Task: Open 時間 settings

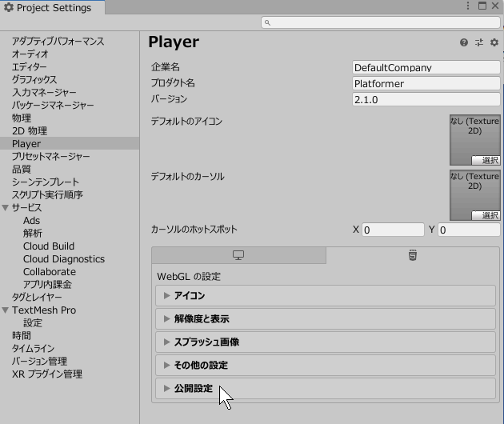Action: [x=22, y=336]
